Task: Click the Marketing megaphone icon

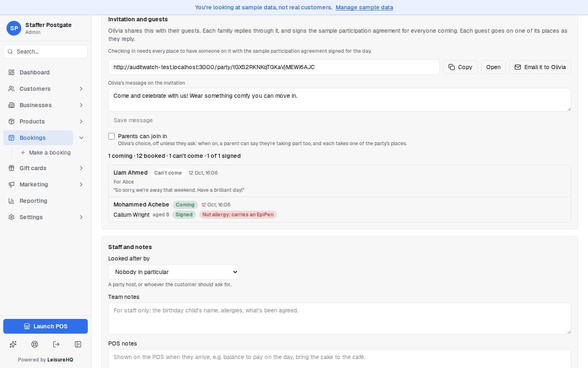Action: 11,184
